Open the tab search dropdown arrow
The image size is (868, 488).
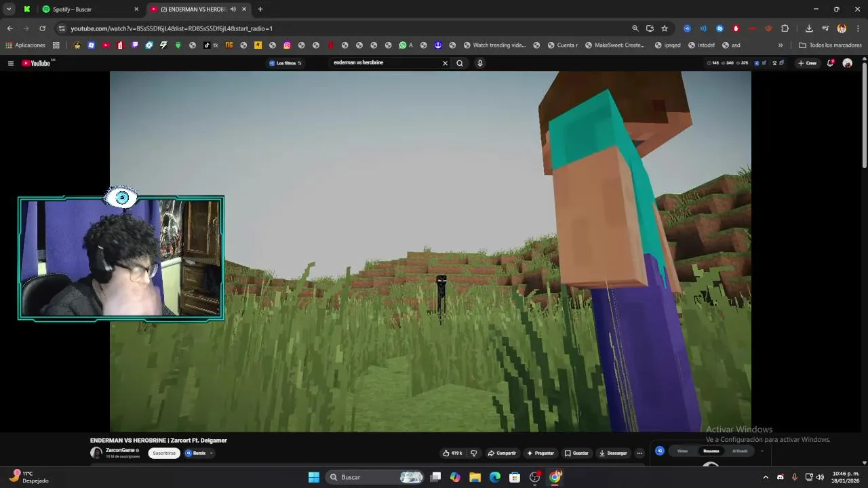click(9, 9)
